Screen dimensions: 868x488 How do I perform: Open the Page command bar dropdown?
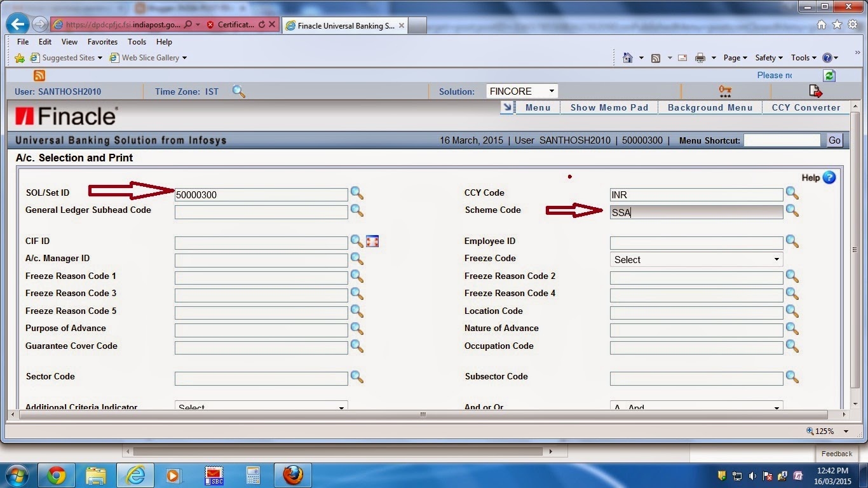pos(735,58)
